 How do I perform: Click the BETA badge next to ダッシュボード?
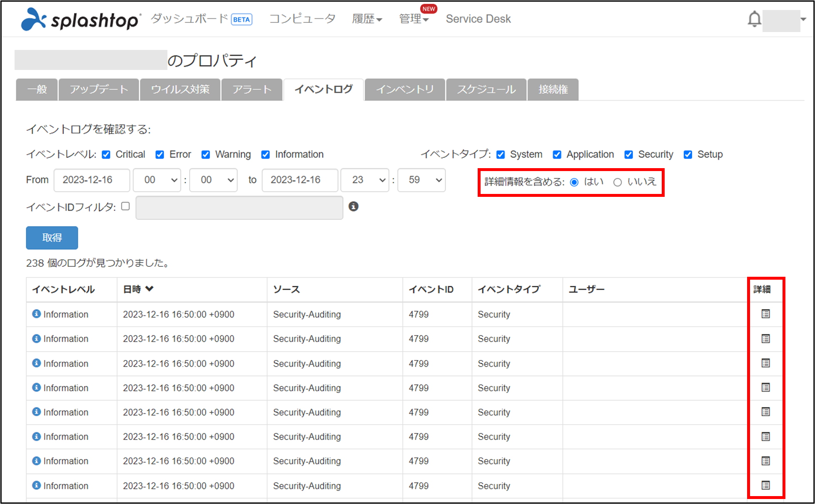(x=242, y=20)
